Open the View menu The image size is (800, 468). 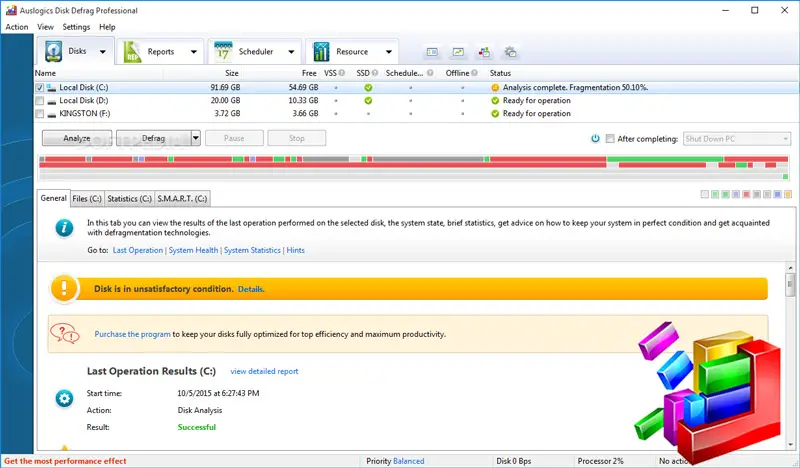click(45, 27)
